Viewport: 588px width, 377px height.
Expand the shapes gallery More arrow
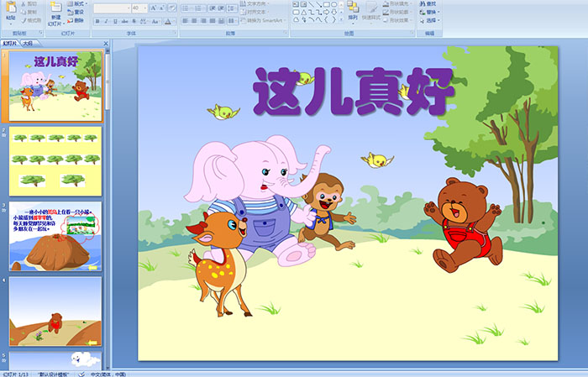(x=341, y=18)
